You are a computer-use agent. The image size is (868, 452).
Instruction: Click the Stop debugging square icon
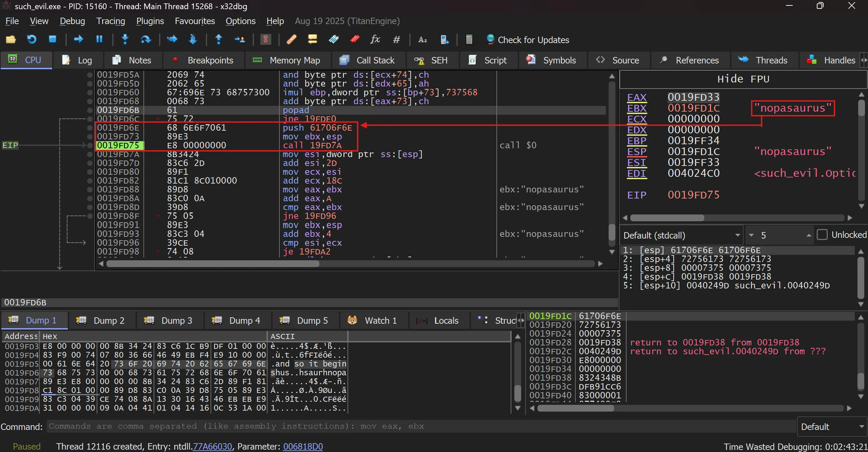(x=52, y=40)
